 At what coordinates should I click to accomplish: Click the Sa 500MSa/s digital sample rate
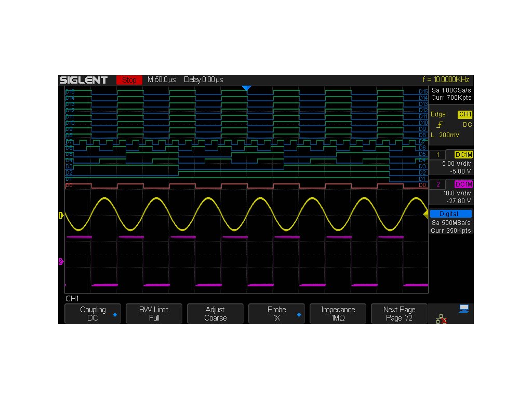(x=451, y=223)
